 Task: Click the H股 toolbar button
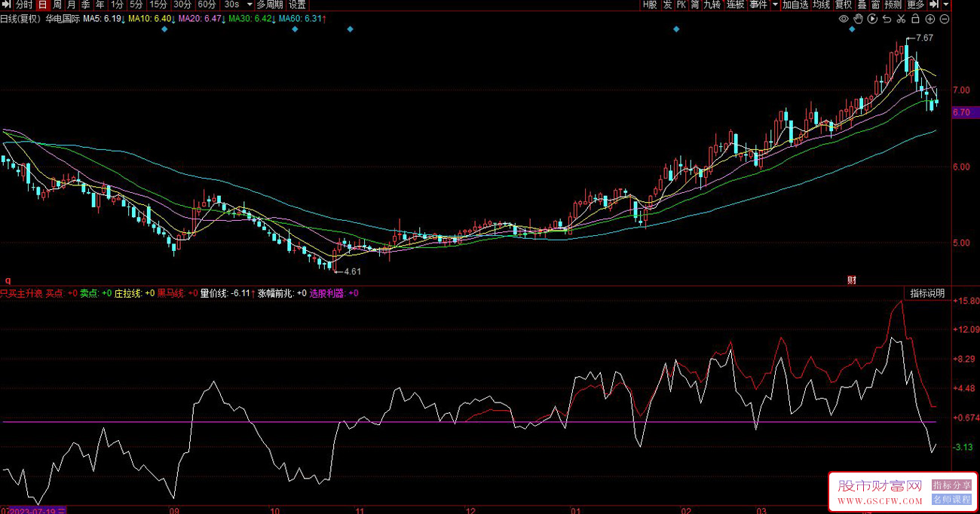(651, 5)
